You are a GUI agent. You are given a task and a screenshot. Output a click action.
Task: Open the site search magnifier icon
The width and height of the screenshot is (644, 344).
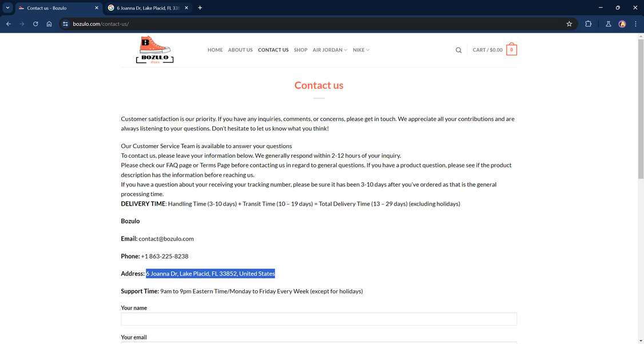point(458,50)
